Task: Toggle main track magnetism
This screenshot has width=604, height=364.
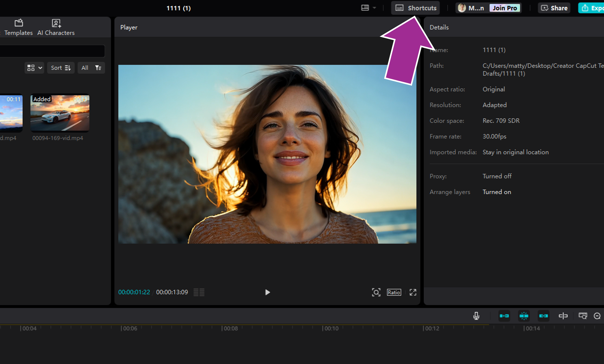Action: (504, 316)
